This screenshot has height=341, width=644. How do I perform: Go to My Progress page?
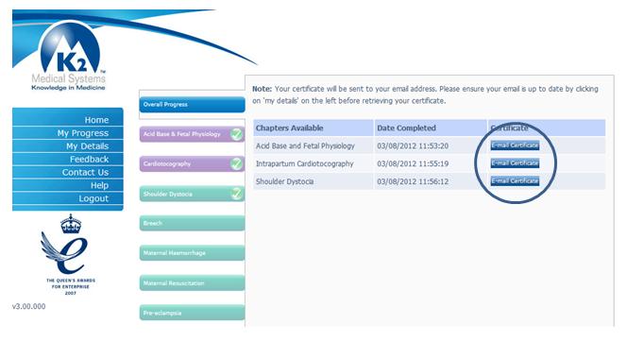tap(68, 132)
